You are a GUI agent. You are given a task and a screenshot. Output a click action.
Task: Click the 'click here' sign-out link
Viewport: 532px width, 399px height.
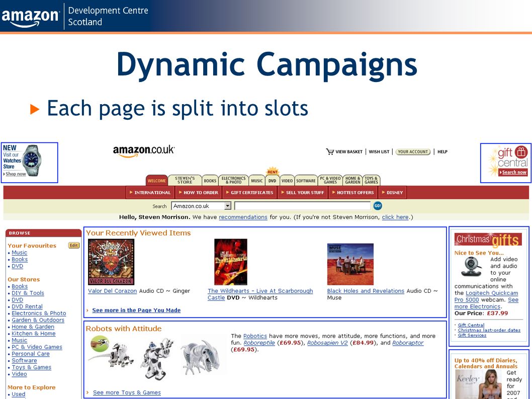pyautogui.click(x=395, y=217)
